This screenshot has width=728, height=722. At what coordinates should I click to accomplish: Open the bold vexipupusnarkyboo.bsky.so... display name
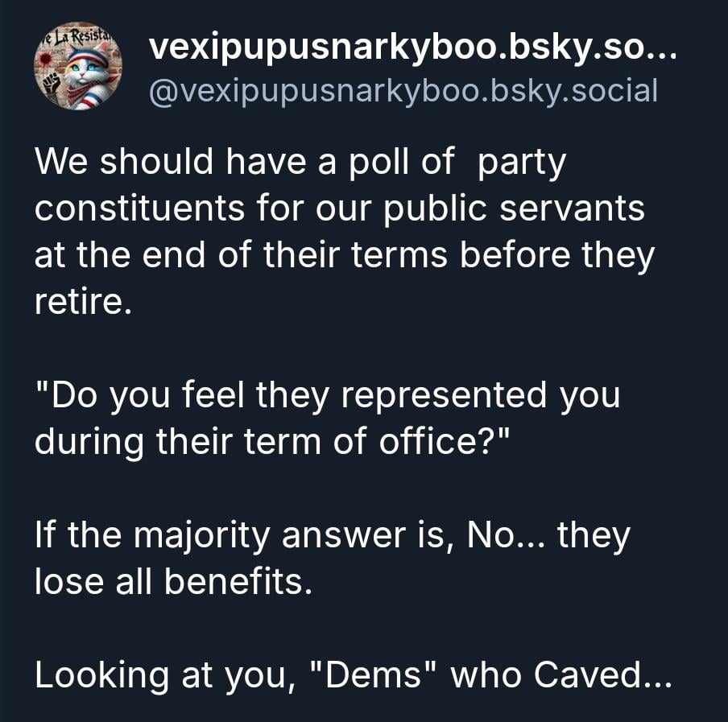click(x=403, y=52)
